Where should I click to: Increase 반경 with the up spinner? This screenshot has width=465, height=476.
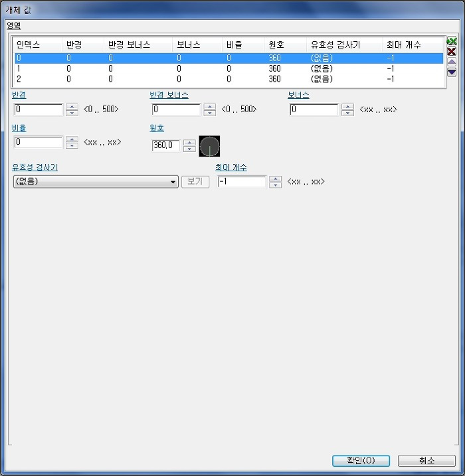(x=72, y=107)
